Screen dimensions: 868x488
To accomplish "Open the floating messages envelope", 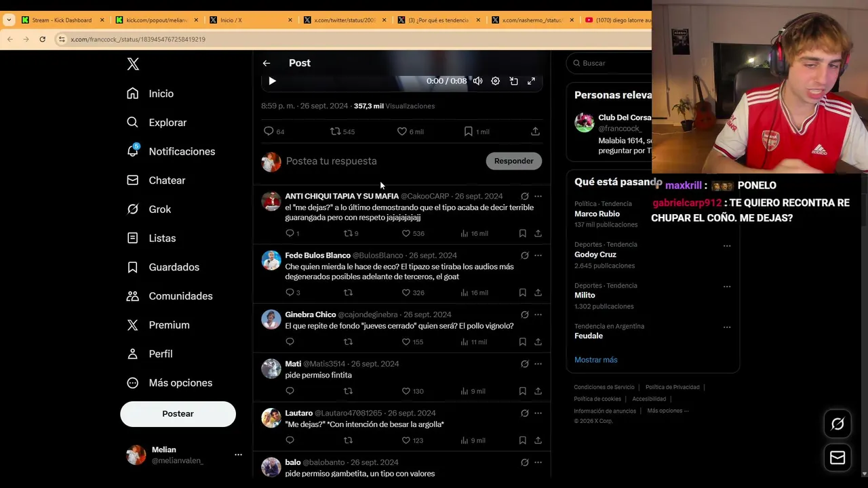I will 837,458.
